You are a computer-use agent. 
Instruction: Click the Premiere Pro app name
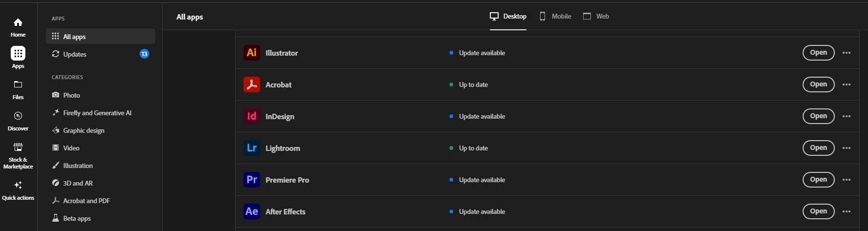[287, 180]
